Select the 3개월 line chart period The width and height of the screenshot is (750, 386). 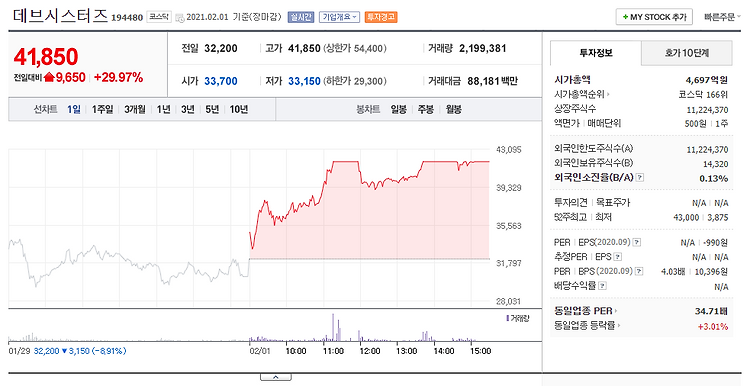click(135, 110)
